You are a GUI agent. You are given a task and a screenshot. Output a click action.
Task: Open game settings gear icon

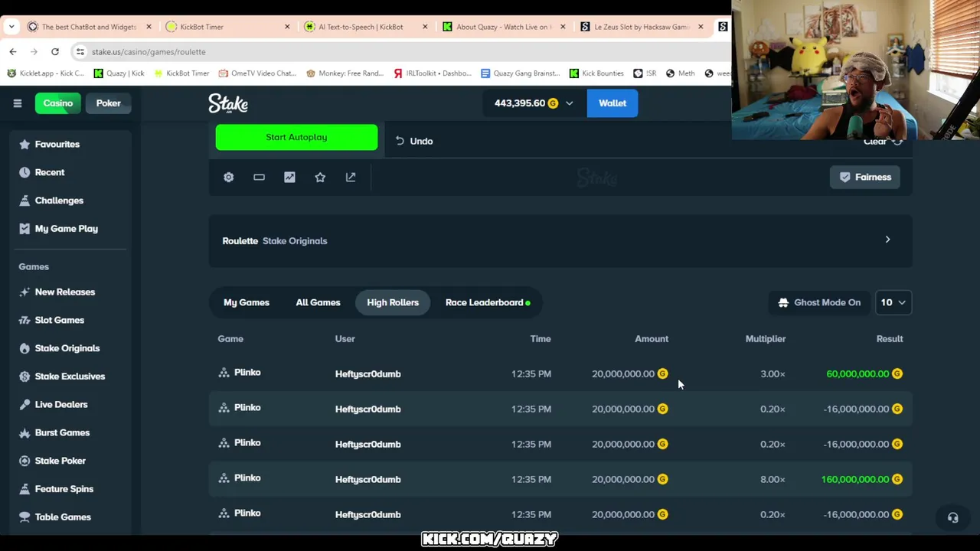[228, 177]
